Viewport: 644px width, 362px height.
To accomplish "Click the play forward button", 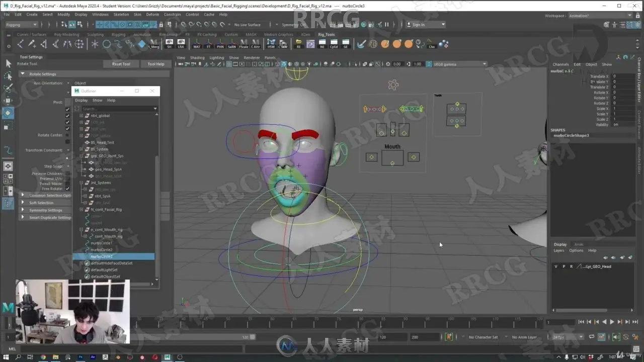I will pyautogui.click(x=612, y=322).
